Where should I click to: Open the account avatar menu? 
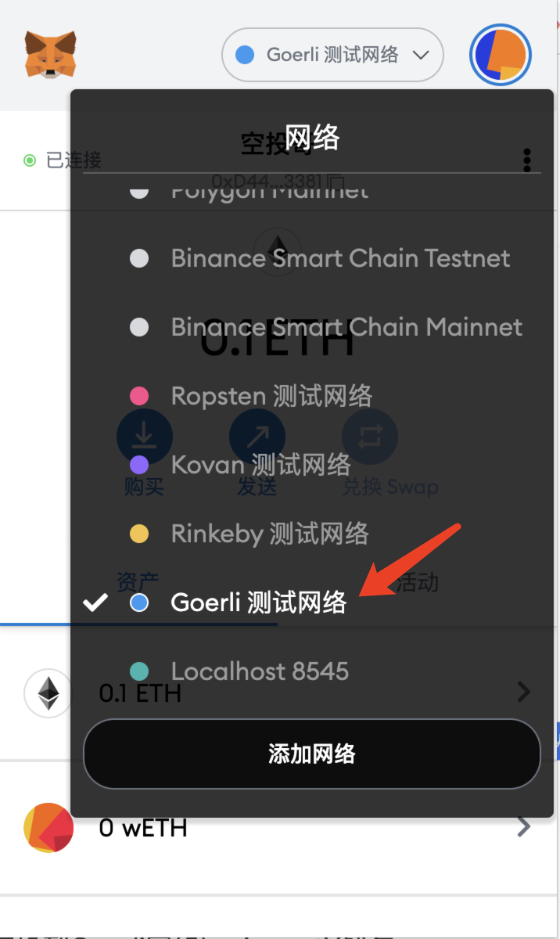(501, 56)
